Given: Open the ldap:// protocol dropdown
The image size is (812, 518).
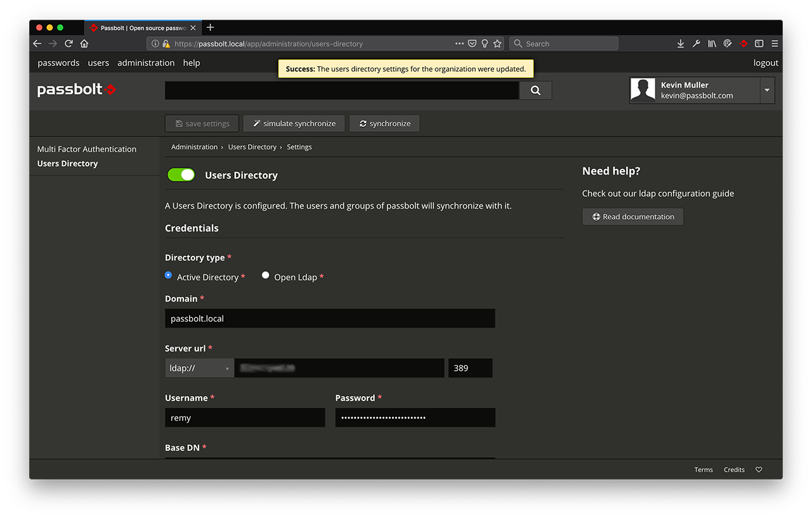Looking at the screenshot, I should [x=199, y=368].
